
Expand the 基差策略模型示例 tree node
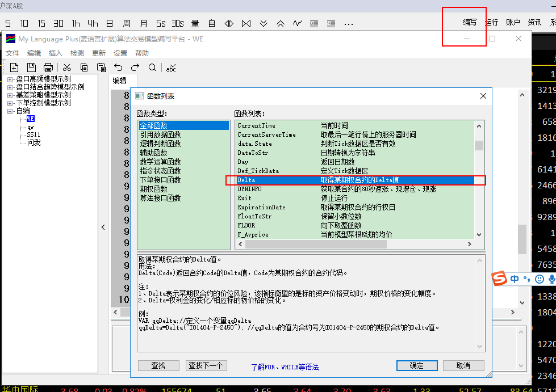tap(10, 95)
